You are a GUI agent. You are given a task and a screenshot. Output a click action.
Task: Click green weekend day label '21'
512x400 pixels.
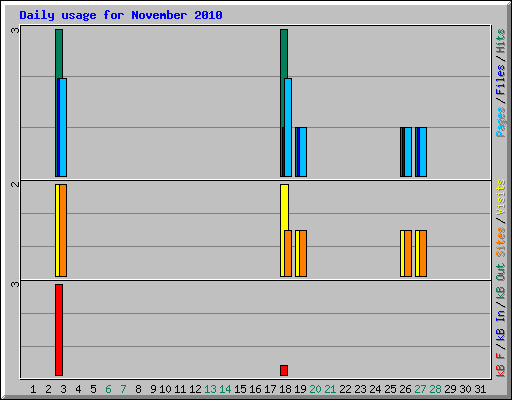click(x=330, y=389)
